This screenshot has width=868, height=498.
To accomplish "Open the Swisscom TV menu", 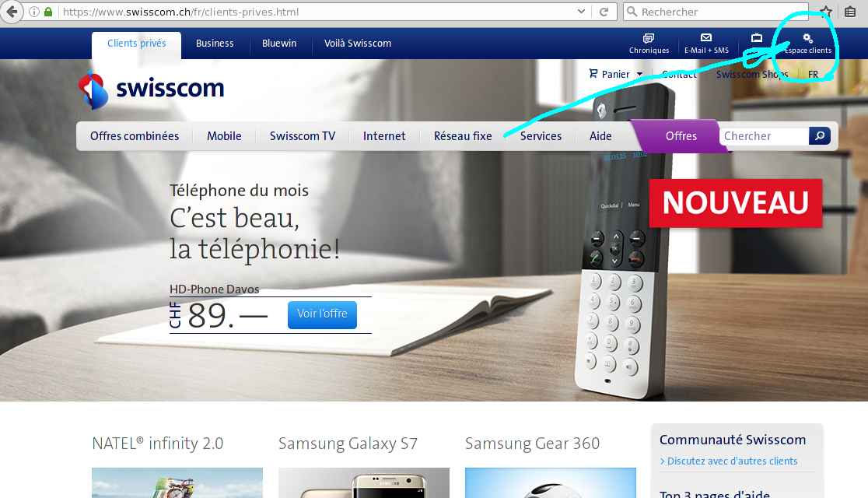I will (303, 135).
